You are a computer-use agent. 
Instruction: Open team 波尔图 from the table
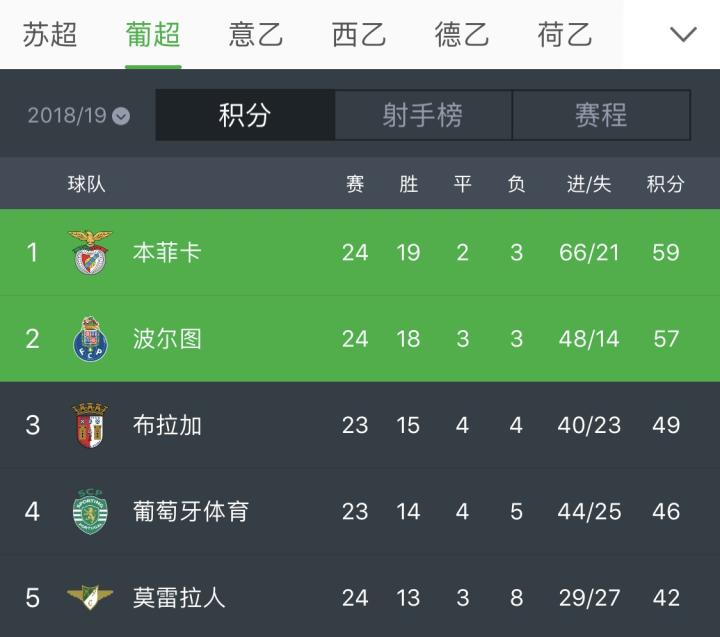[x=167, y=338]
